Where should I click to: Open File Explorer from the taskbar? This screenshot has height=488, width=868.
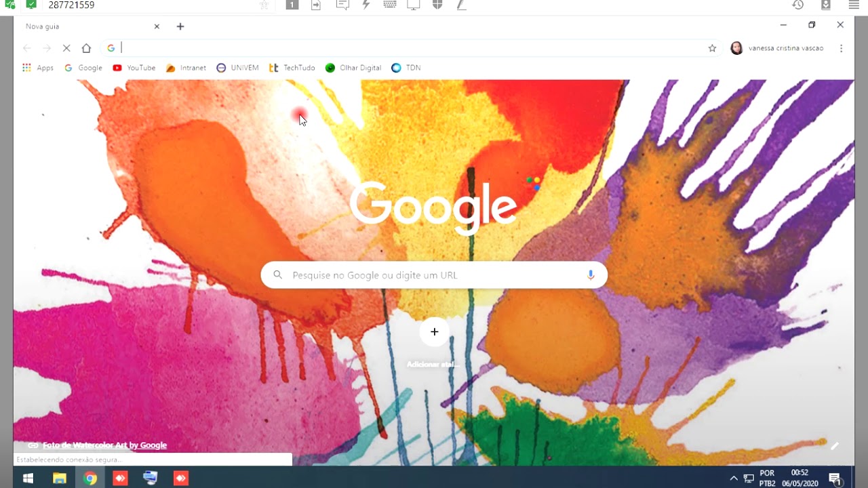pyautogui.click(x=60, y=479)
